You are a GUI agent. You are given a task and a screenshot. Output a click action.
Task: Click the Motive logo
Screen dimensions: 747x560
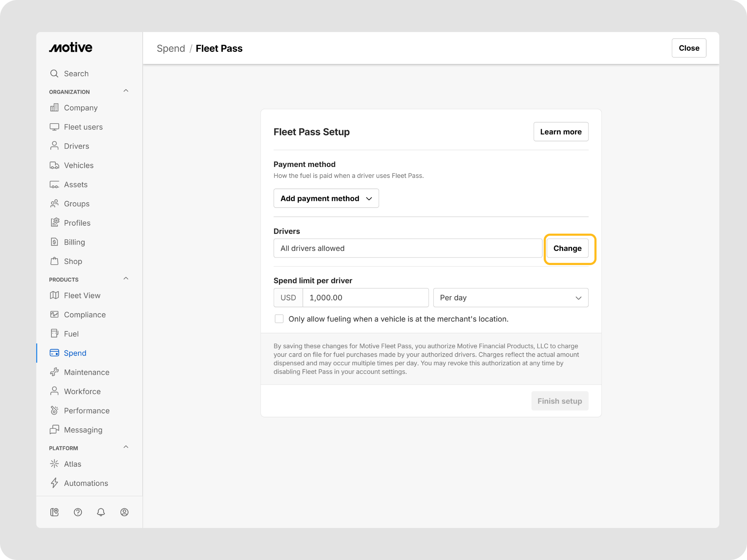click(71, 47)
